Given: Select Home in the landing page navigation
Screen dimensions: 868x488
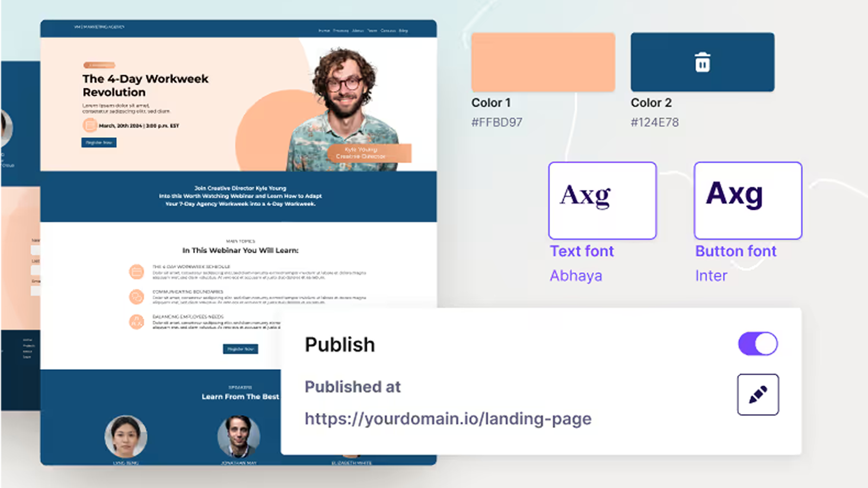Looking at the screenshot, I should 324,30.
